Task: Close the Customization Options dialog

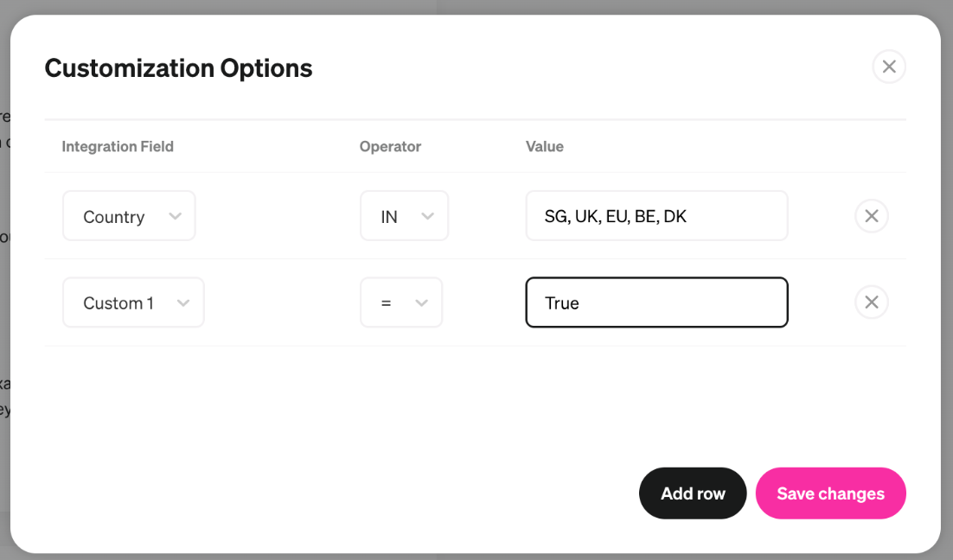Action: 889,67
